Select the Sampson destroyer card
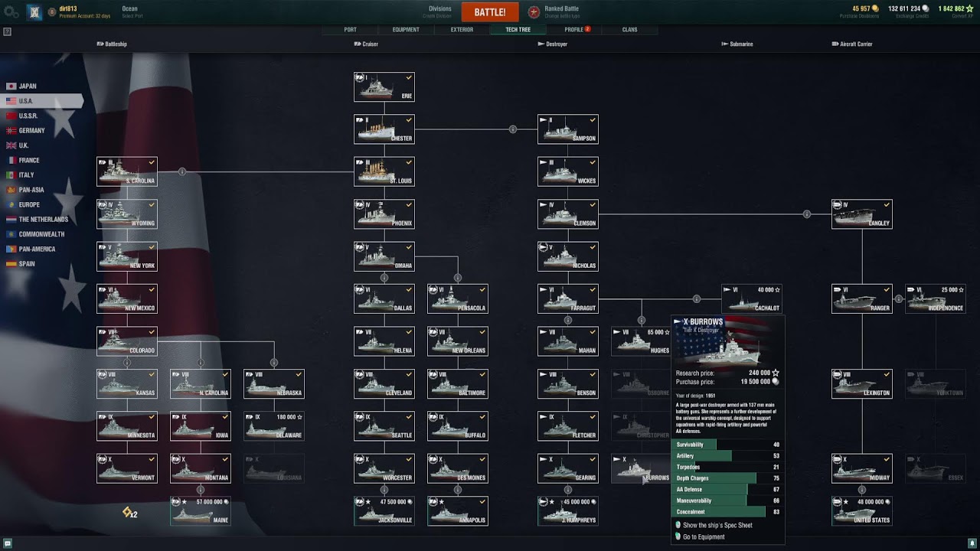 pos(568,129)
